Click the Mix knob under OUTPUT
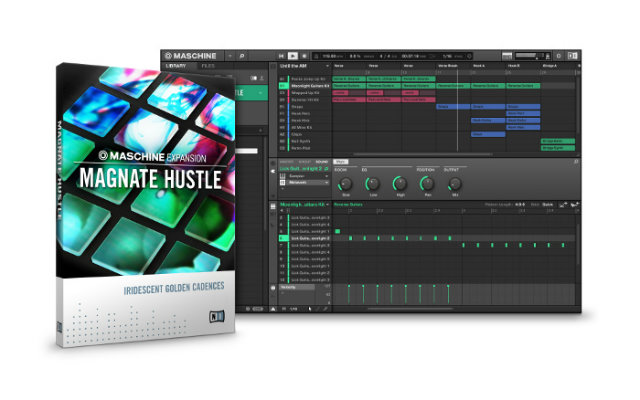640x400 pixels. coord(455,184)
